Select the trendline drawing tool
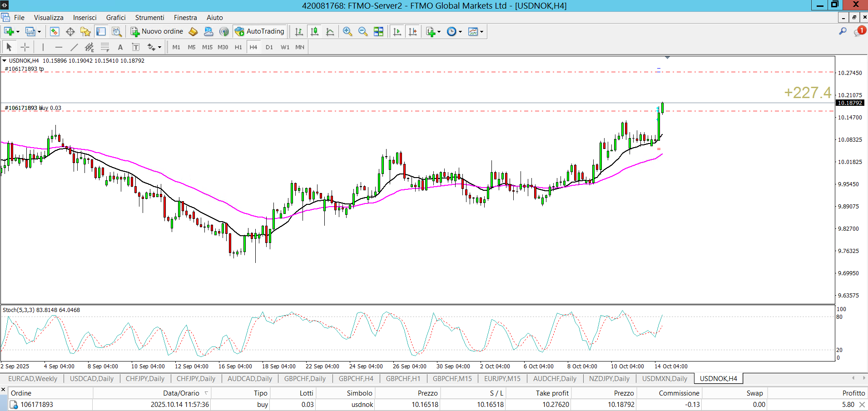The image size is (868, 411). click(x=74, y=47)
